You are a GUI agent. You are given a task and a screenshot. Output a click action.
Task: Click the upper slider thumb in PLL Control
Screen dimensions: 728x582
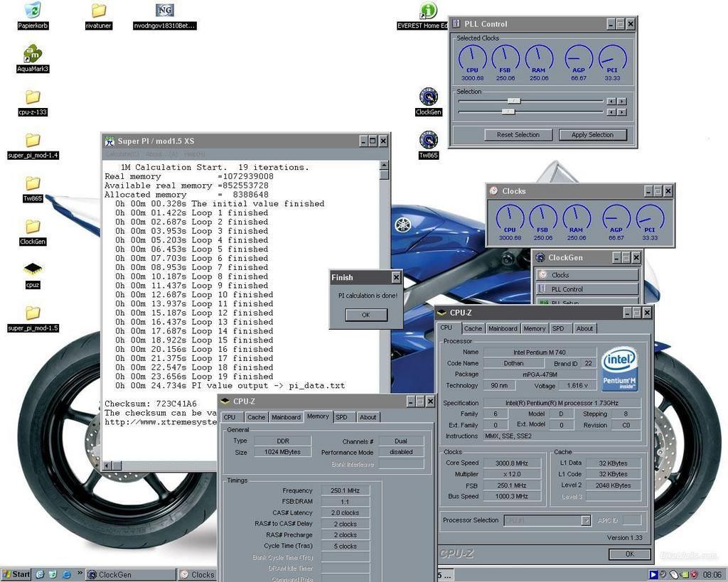click(513, 101)
